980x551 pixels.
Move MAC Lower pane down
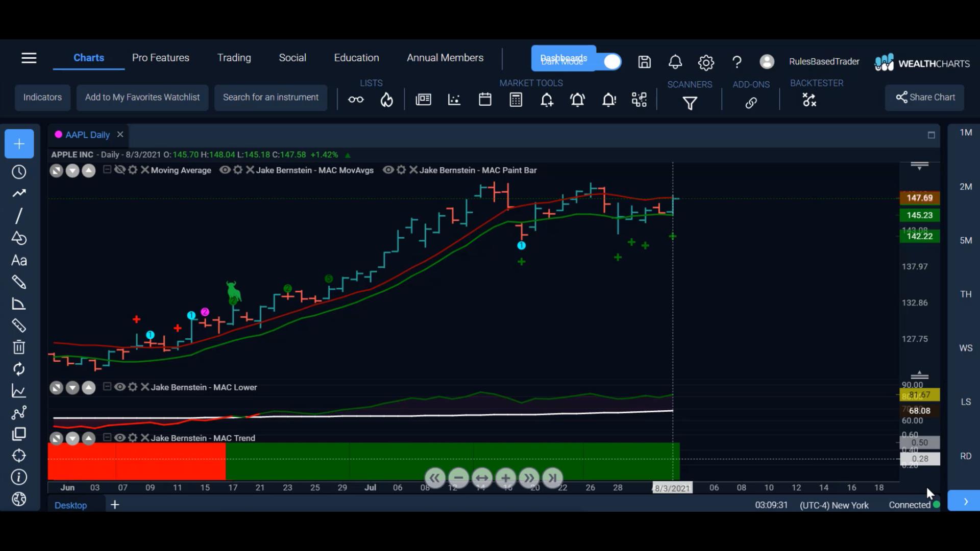72,388
